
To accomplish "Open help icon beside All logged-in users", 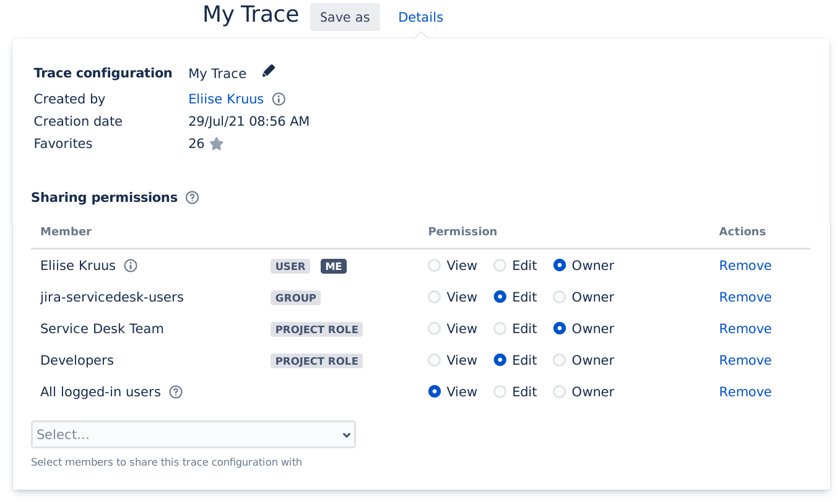I will click(x=176, y=392).
